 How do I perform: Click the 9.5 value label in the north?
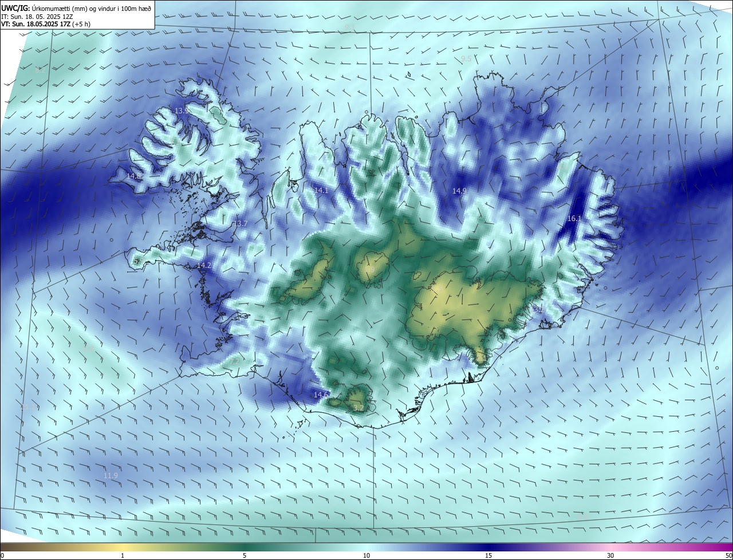[466, 59]
